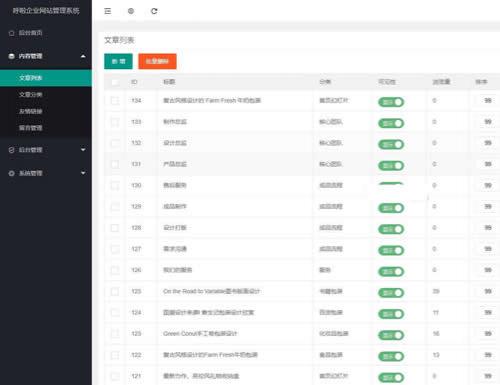Click the home icon in the sidebar
Viewport: 500px width, 385px height.
[12, 33]
